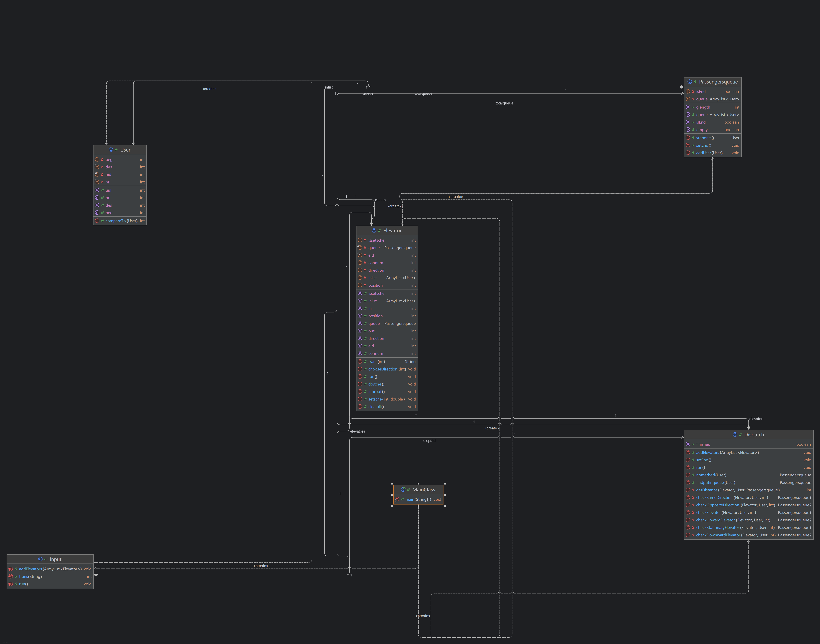
Task: Click method icon beside compareTo(User)
Action: 97,221
